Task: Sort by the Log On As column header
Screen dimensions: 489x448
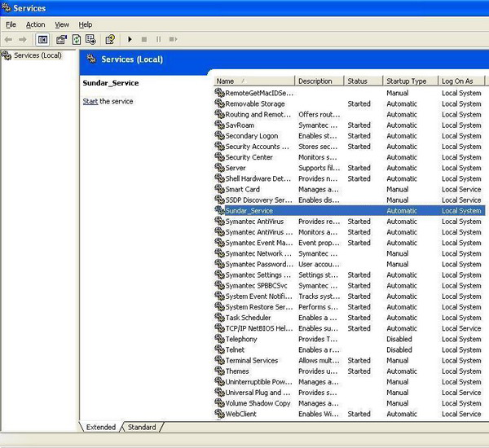Action: tap(461, 81)
